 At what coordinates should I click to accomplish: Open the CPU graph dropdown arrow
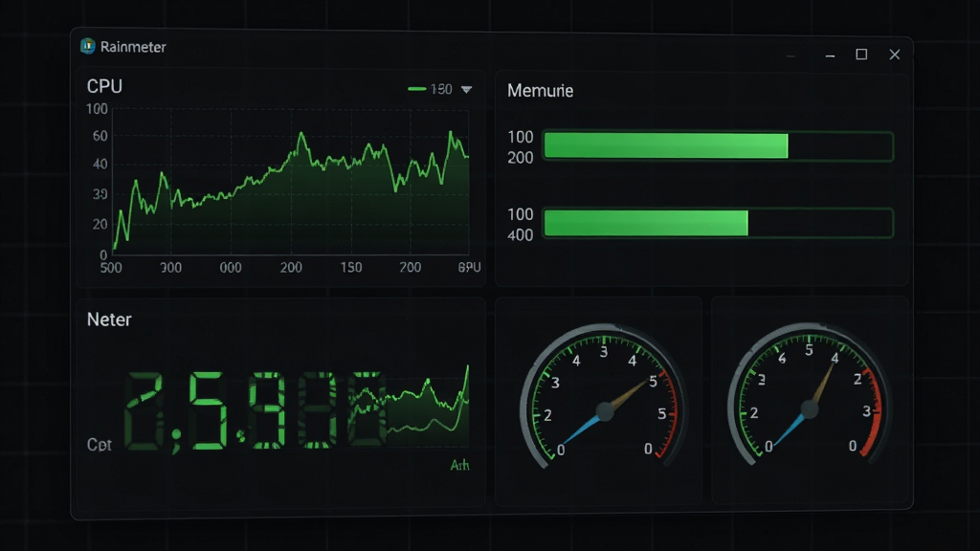[466, 89]
